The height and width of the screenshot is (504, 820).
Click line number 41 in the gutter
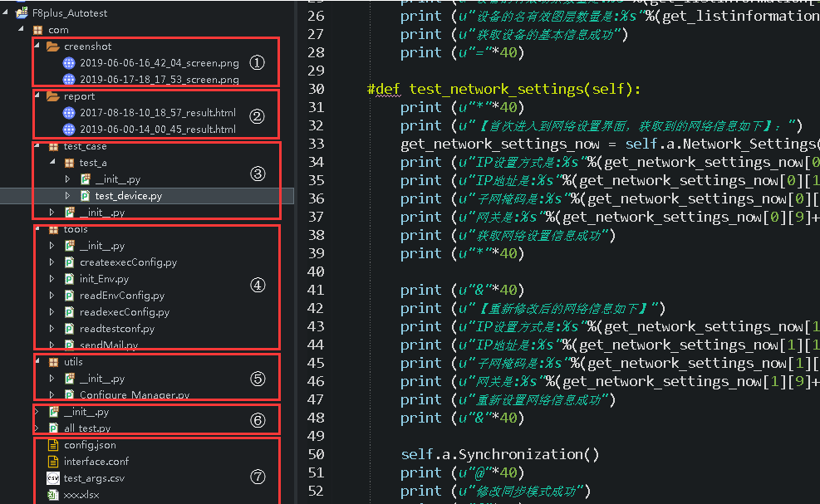[316, 290]
